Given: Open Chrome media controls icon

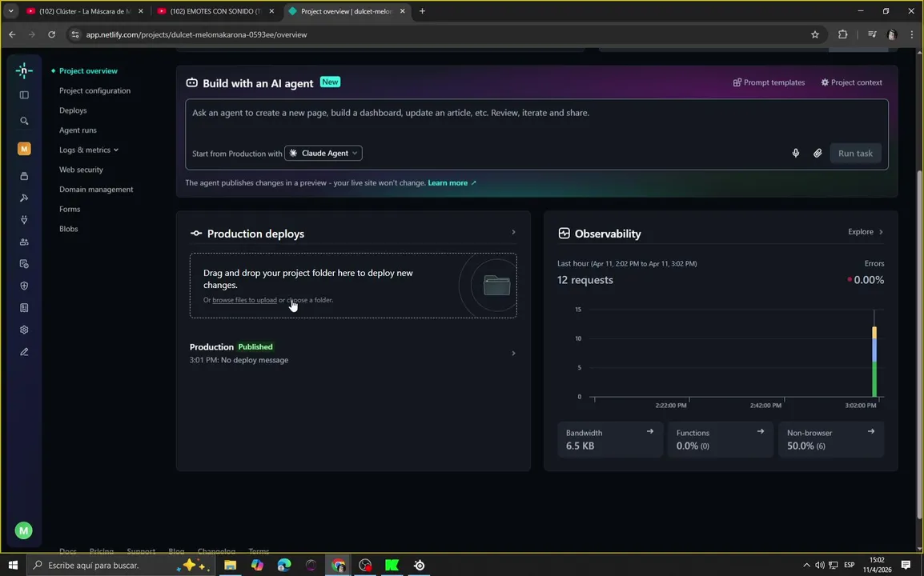Looking at the screenshot, I should point(872,34).
